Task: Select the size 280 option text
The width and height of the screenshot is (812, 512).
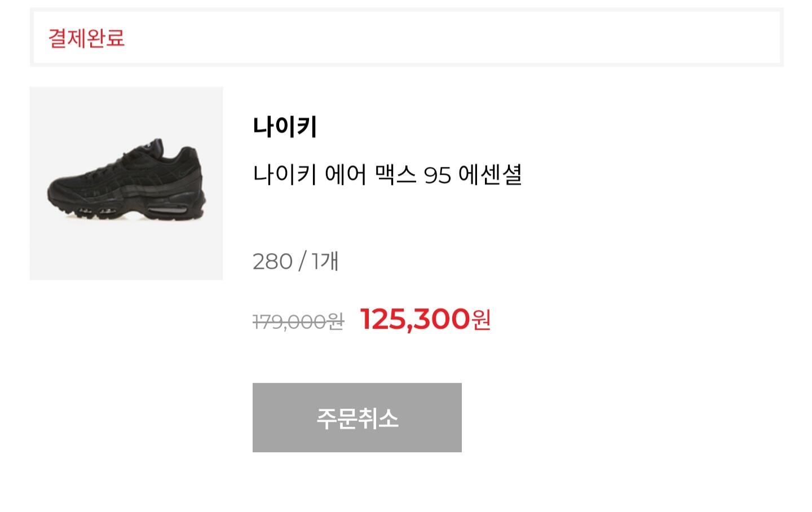Action: tap(272, 262)
